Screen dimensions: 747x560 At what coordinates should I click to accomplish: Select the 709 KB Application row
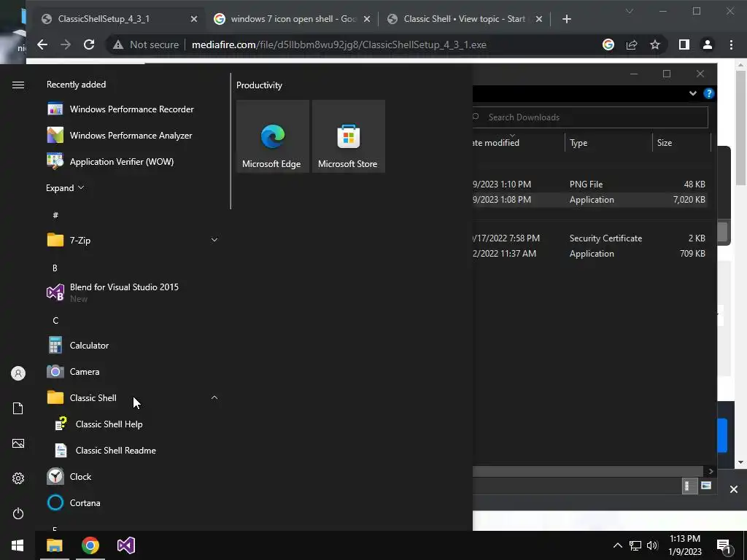(589, 253)
